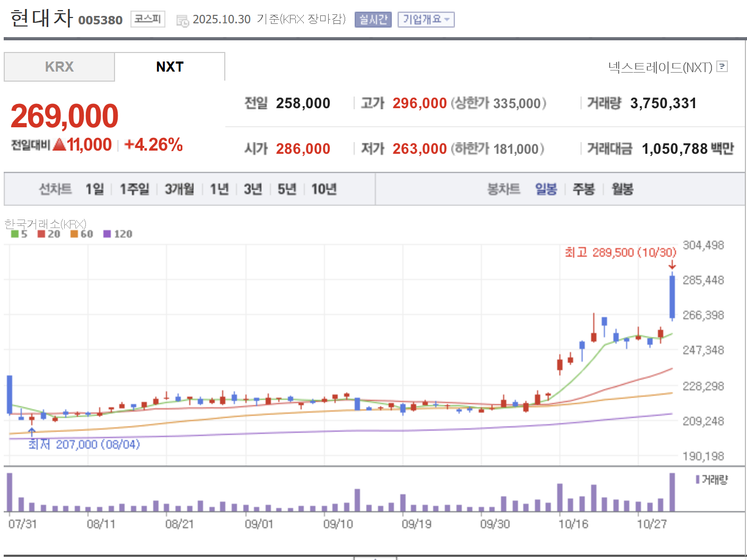Click the green 5-day moving average swatch

click(15, 234)
